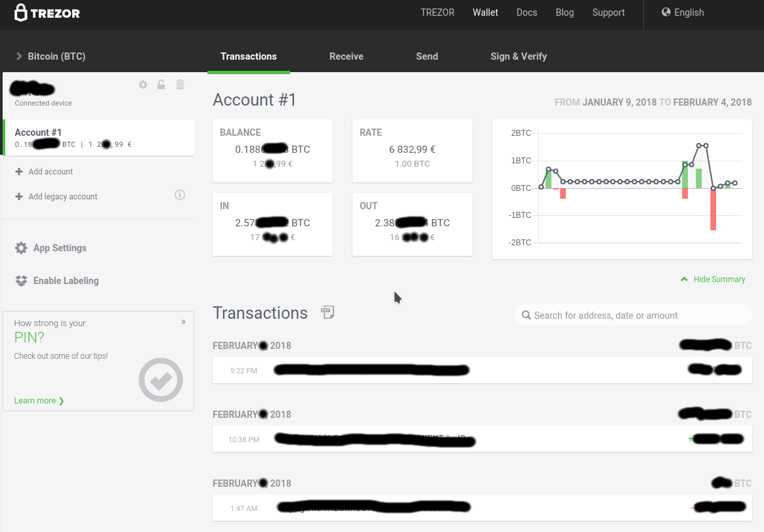Open the 9:22 PM transaction row
Screen dimensions: 764x532
click(x=482, y=370)
